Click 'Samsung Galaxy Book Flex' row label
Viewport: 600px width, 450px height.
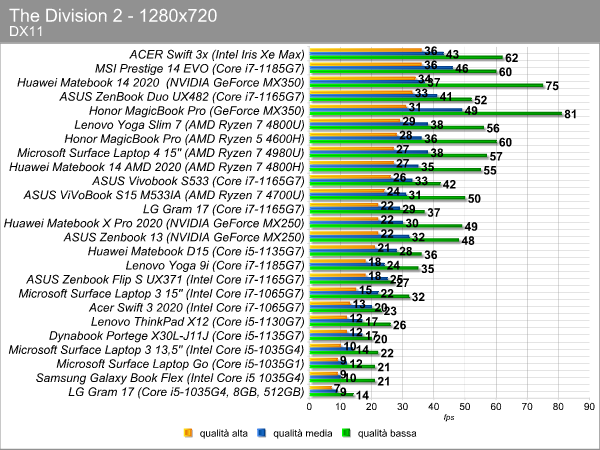tap(170, 378)
